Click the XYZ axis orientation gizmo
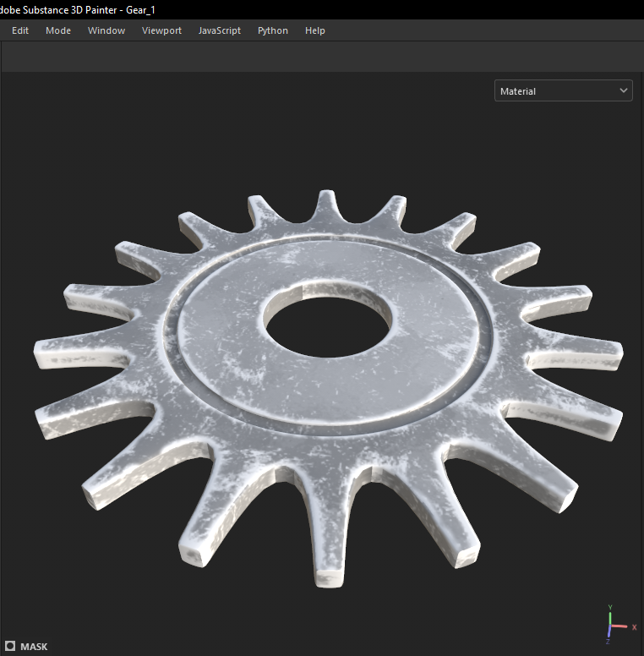The width and height of the screenshot is (644, 656). pyautogui.click(x=620, y=625)
